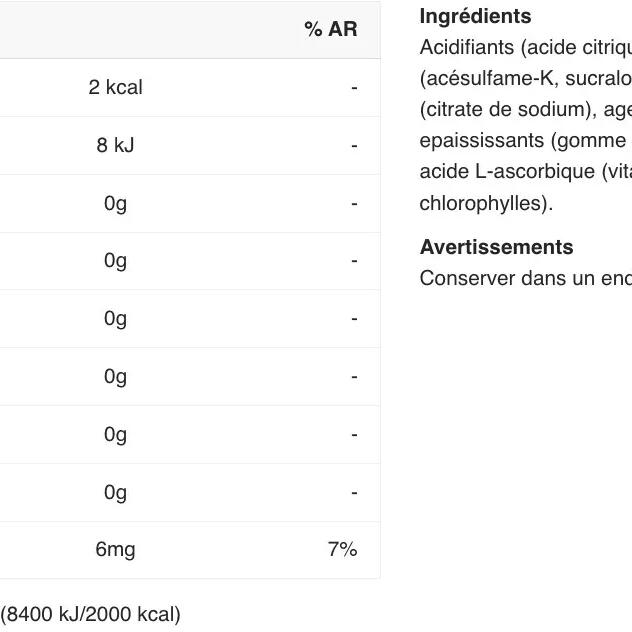Click the word chlorophylles
Screen dimensions: 632x632
pyautogui.click(x=482, y=203)
